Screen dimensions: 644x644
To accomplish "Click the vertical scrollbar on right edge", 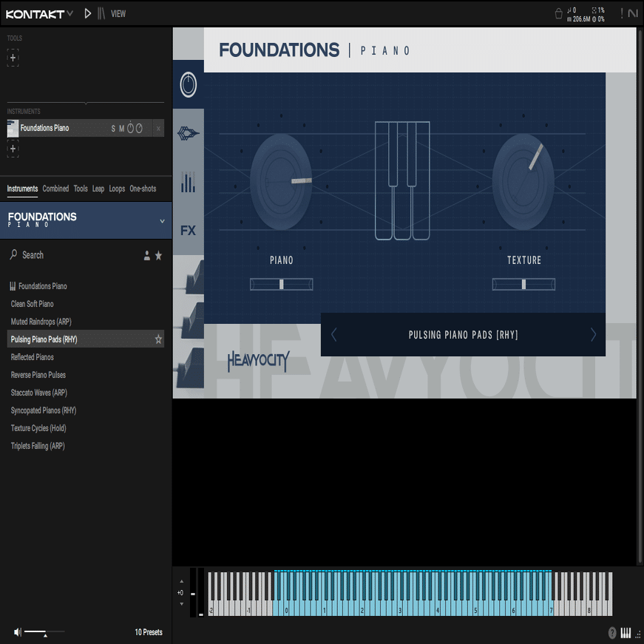I will 640,296.
